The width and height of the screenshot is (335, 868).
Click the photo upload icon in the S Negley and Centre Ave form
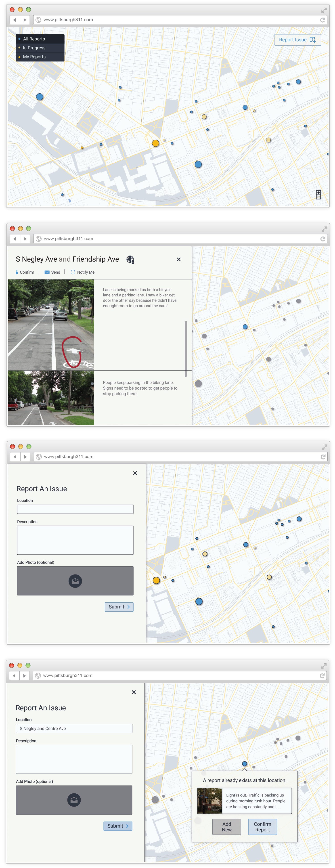[x=74, y=800]
